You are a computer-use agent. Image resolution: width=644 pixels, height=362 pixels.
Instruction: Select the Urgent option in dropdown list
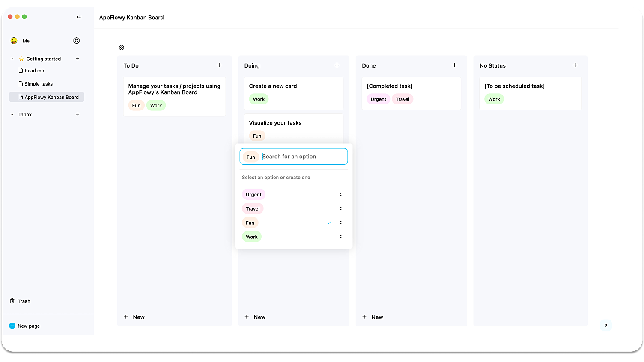tap(253, 195)
